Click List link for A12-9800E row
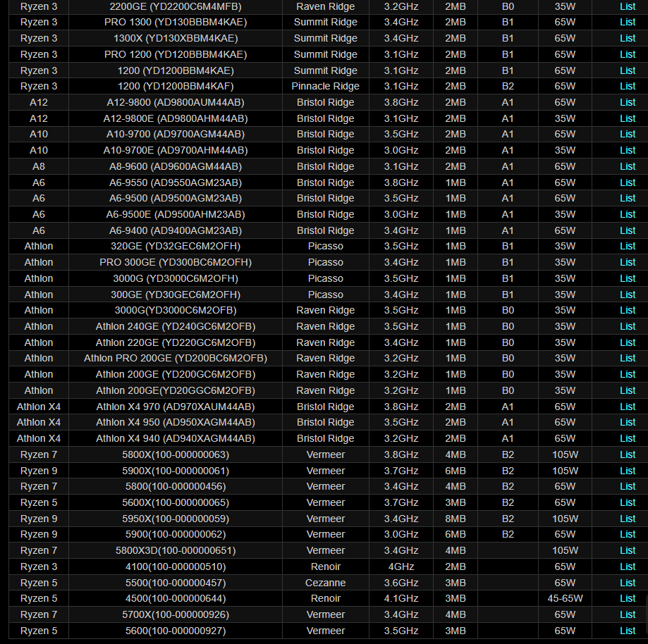The height and width of the screenshot is (644, 648). [x=628, y=118]
